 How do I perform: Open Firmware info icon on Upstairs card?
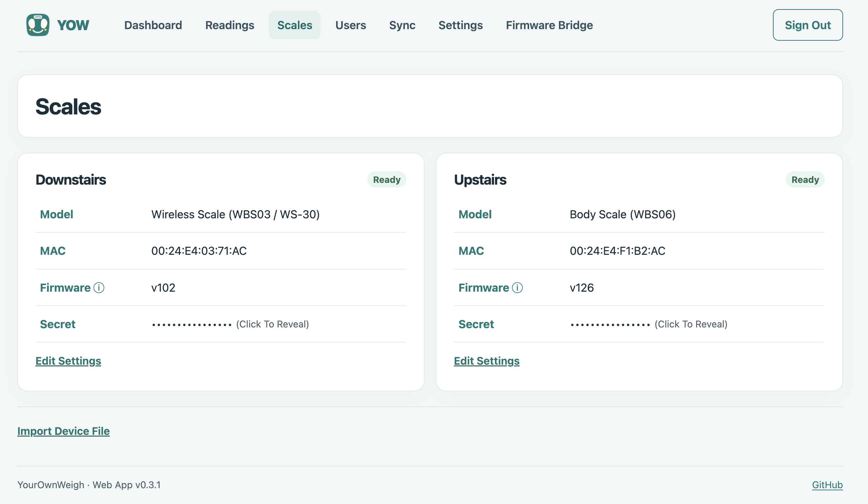518,288
